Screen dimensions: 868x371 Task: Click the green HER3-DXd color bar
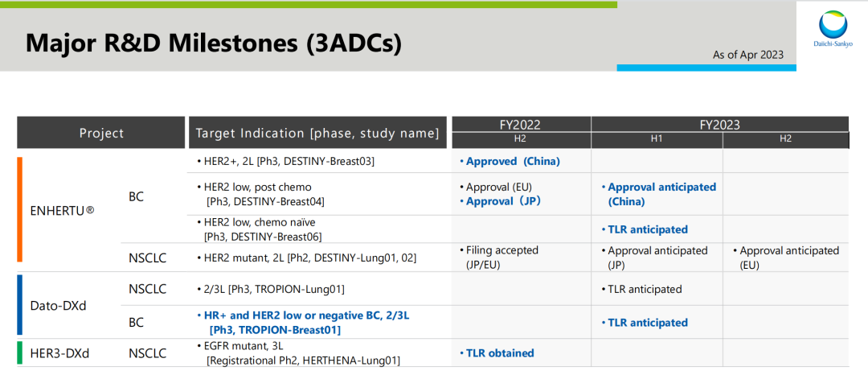(x=20, y=352)
